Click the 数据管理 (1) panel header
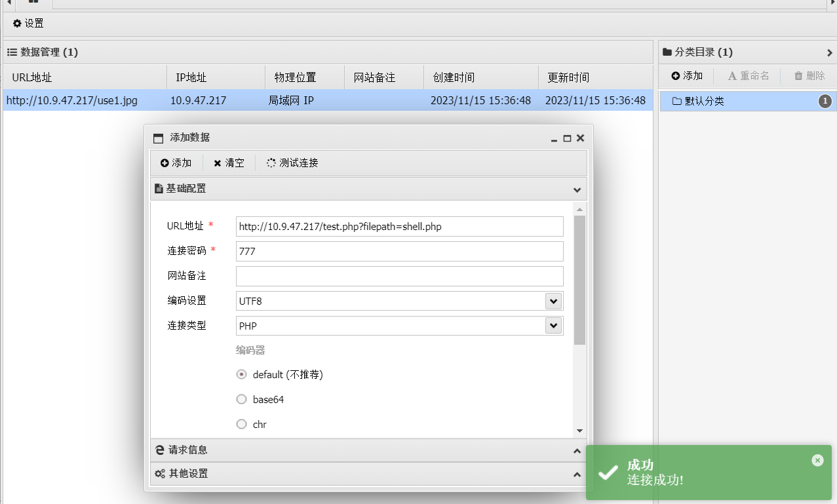837x504 pixels. (328, 52)
